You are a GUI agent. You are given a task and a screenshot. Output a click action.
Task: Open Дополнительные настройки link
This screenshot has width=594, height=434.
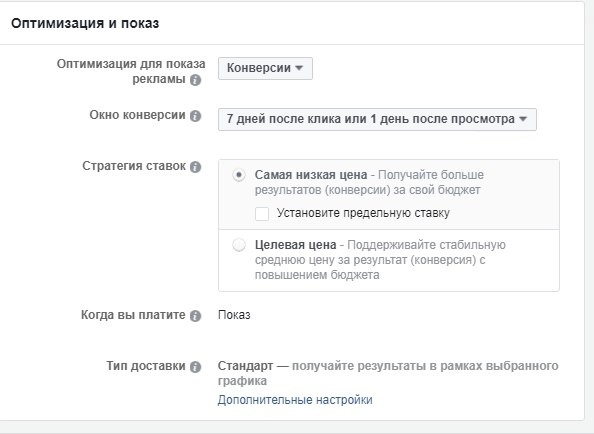(295, 400)
